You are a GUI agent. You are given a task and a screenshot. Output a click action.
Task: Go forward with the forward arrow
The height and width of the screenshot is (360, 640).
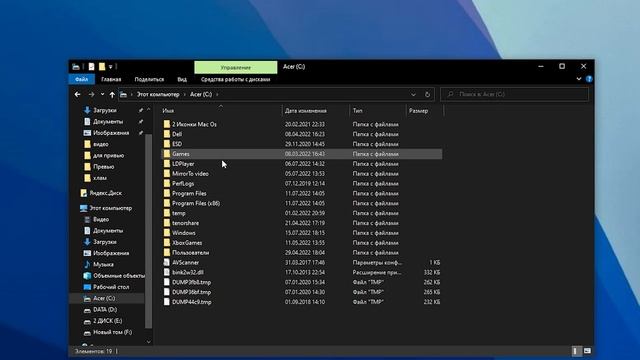click(x=91, y=94)
